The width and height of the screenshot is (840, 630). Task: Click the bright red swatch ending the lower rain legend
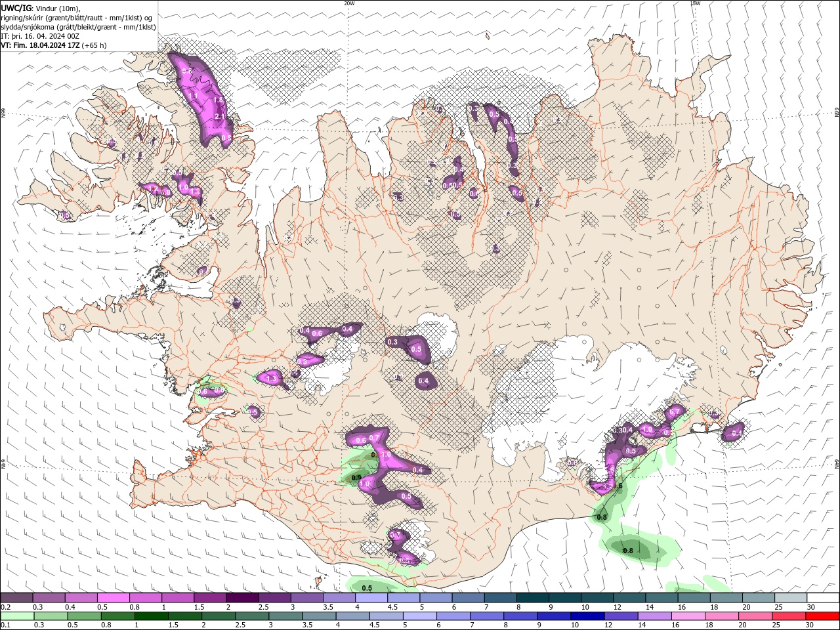tap(823, 616)
